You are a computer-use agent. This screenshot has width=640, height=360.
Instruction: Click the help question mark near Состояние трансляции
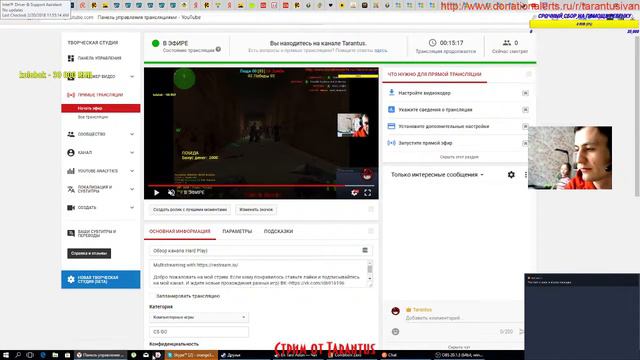pos(218,49)
